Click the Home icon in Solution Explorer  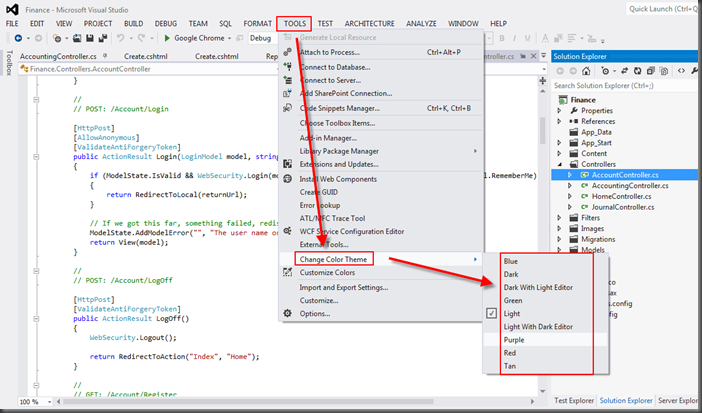click(586, 71)
